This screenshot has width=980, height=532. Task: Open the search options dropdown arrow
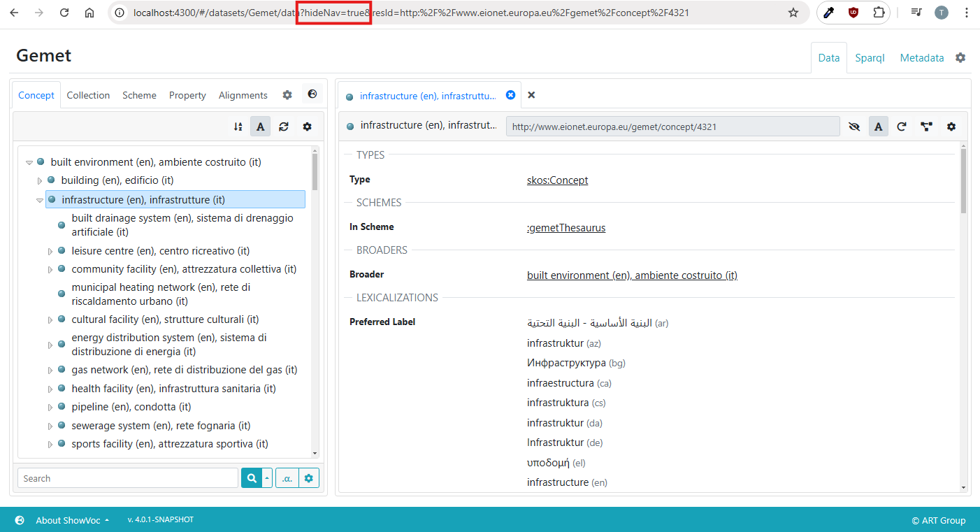(267, 478)
